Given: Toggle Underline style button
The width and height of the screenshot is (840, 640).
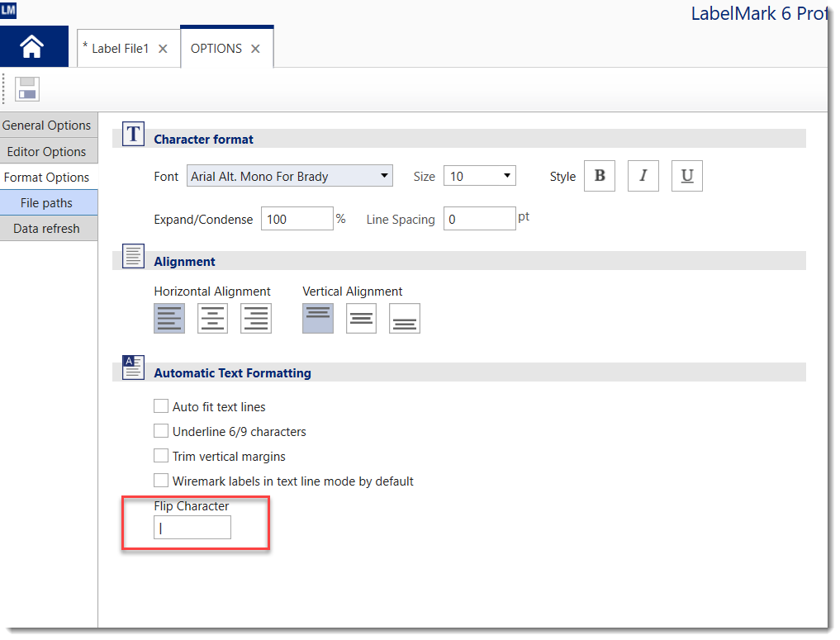Looking at the screenshot, I should [x=687, y=176].
